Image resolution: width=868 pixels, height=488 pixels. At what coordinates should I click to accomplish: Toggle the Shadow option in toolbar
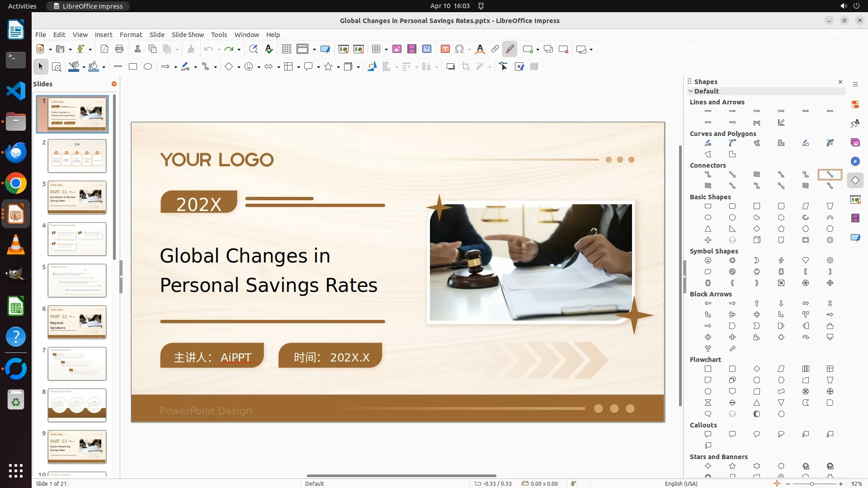(450, 67)
